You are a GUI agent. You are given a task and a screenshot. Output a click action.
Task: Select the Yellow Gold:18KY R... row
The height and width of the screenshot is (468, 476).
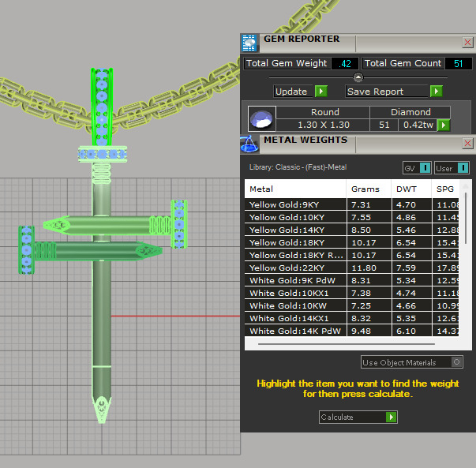tap(351, 255)
